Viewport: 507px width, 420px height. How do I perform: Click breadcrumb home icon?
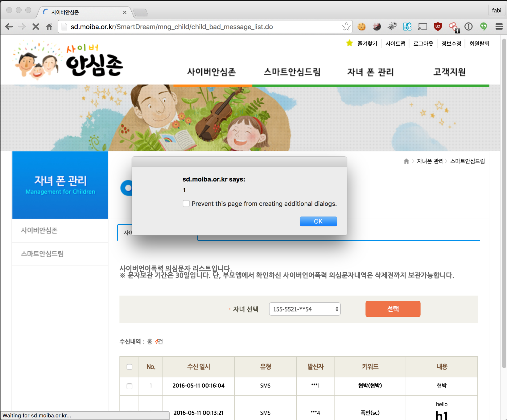point(406,161)
